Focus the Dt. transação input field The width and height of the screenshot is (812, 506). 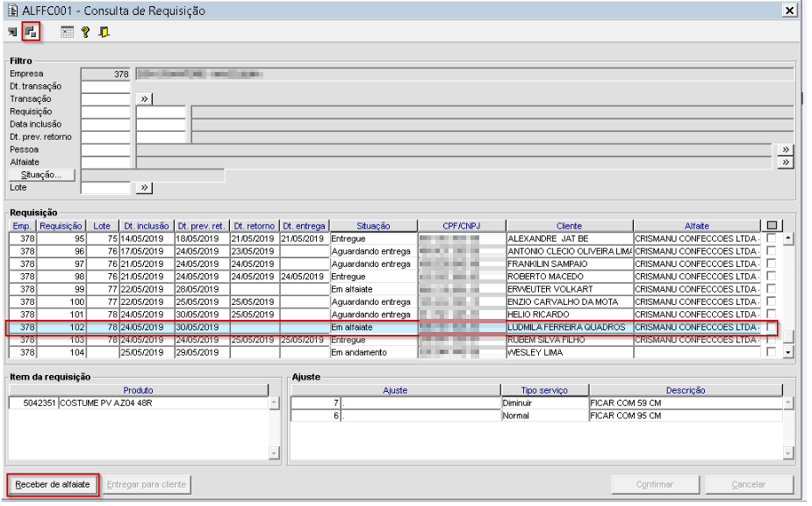point(105,86)
